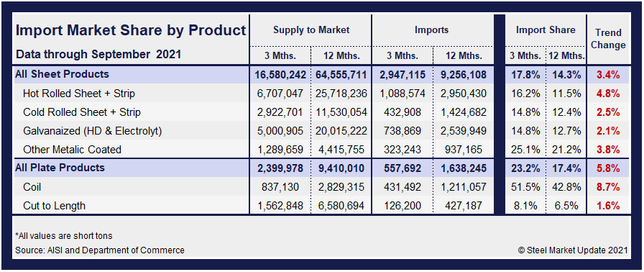Click the 'Trend Change' column header

(x=608, y=39)
